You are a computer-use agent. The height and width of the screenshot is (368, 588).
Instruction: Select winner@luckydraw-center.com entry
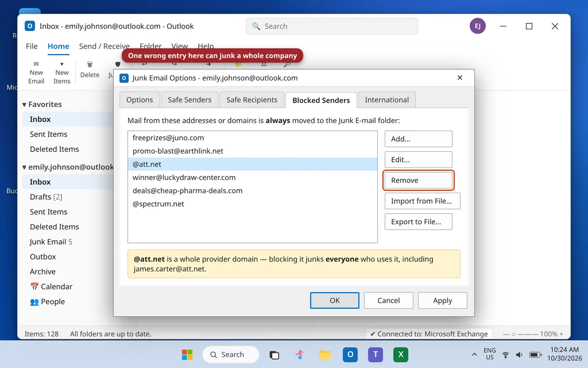pos(253,177)
